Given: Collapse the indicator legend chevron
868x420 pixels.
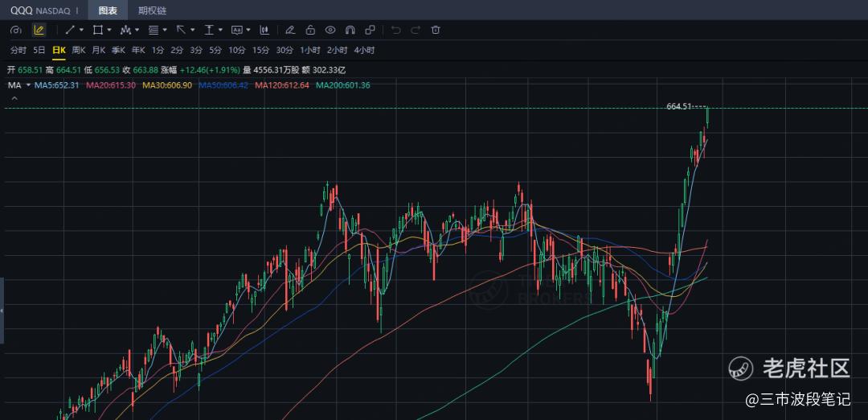Looking at the screenshot, I should (14, 98).
